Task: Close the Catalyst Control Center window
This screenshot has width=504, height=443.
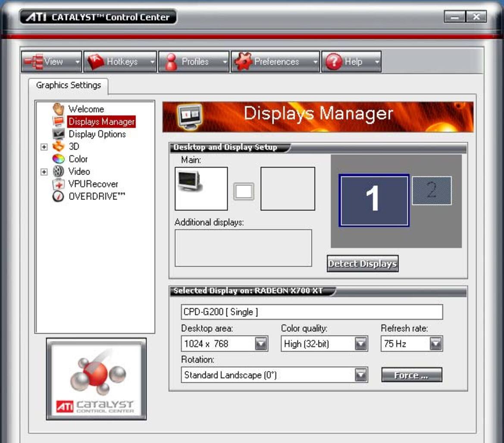Action: [476, 17]
